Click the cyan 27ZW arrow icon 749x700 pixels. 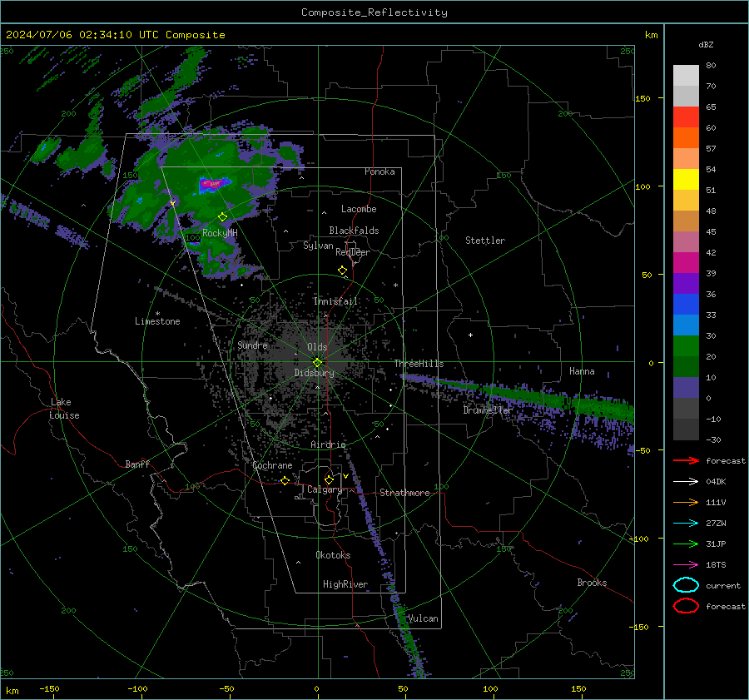pos(686,524)
